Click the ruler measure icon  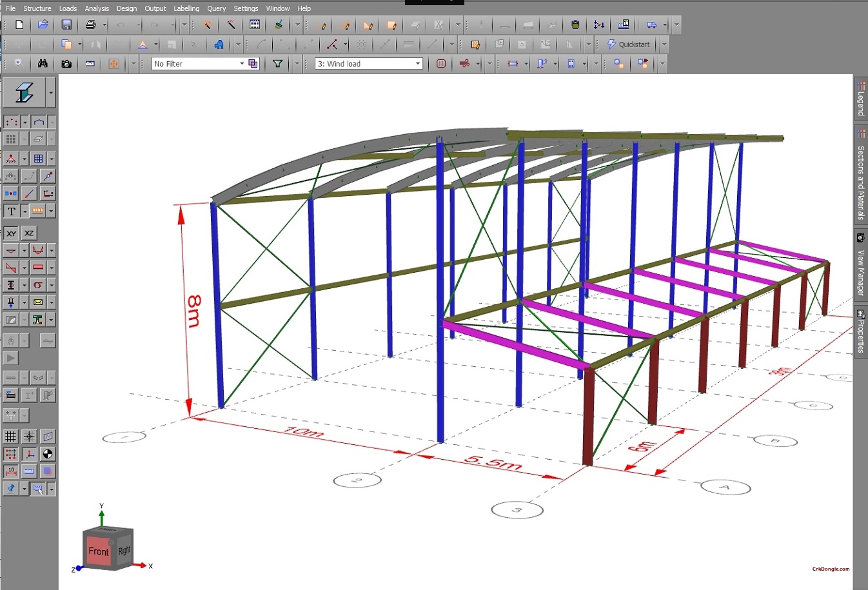click(x=90, y=64)
